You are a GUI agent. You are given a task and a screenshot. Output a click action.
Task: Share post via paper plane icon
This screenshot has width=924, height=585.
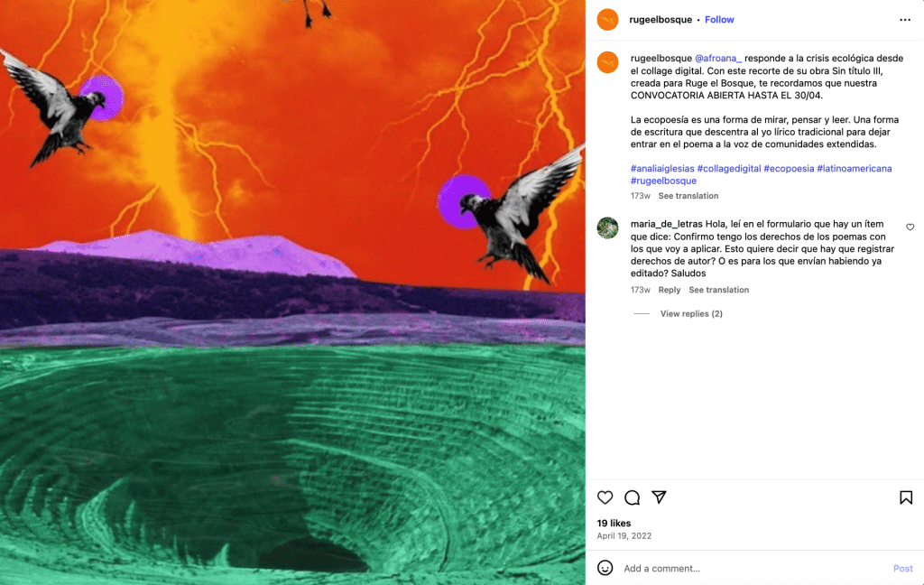pos(659,497)
